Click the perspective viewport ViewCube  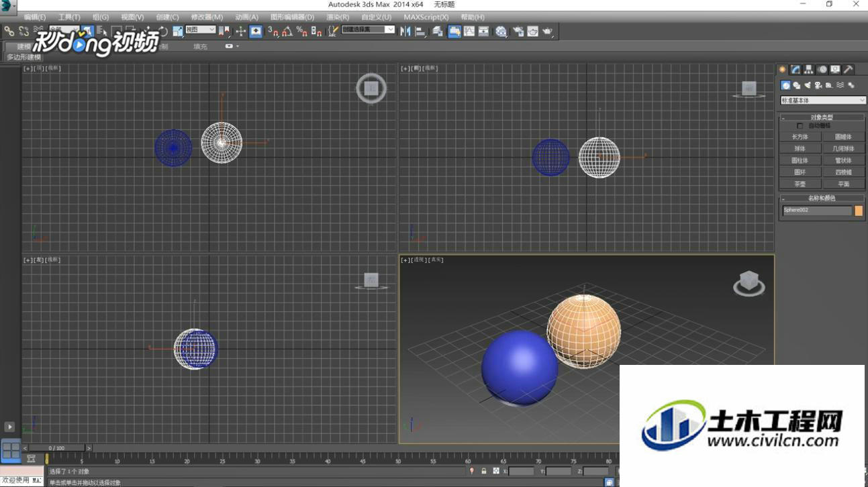(x=749, y=282)
